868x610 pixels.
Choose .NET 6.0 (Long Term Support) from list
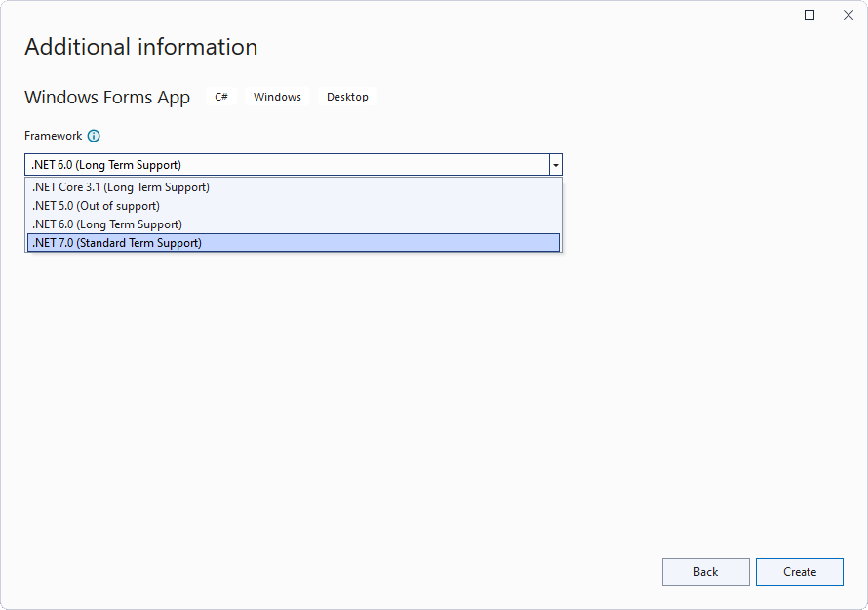[x=294, y=224]
